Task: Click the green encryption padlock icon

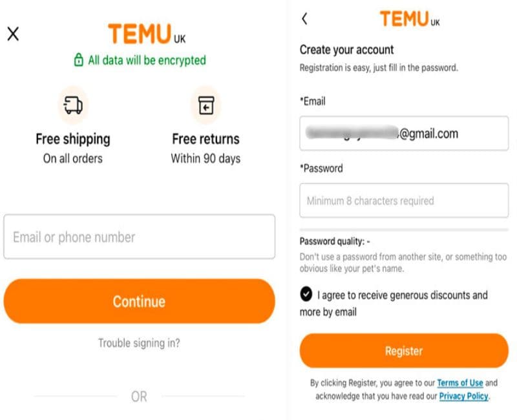Action: 79,59
